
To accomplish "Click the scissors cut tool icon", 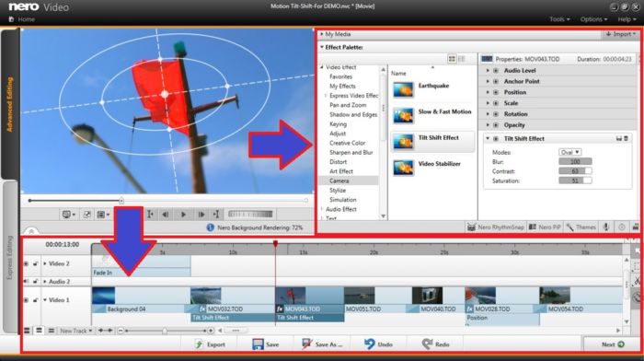I will tap(637, 281).
